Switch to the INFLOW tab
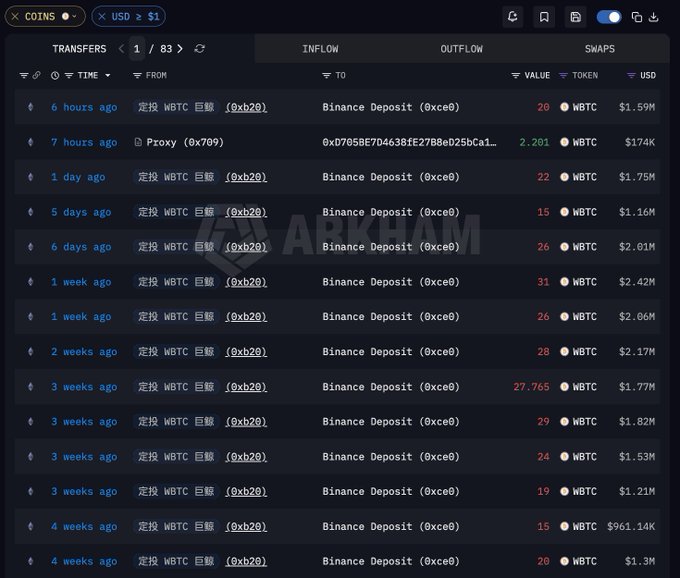The height and width of the screenshot is (578, 680). tap(320, 49)
